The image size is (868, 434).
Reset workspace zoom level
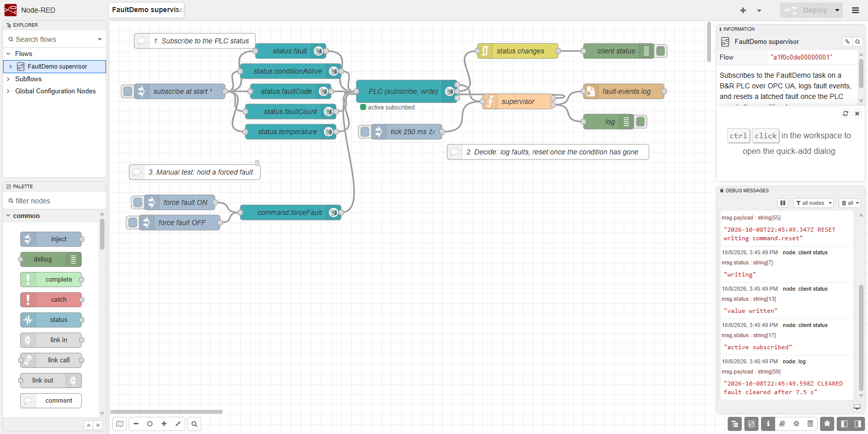click(150, 424)
